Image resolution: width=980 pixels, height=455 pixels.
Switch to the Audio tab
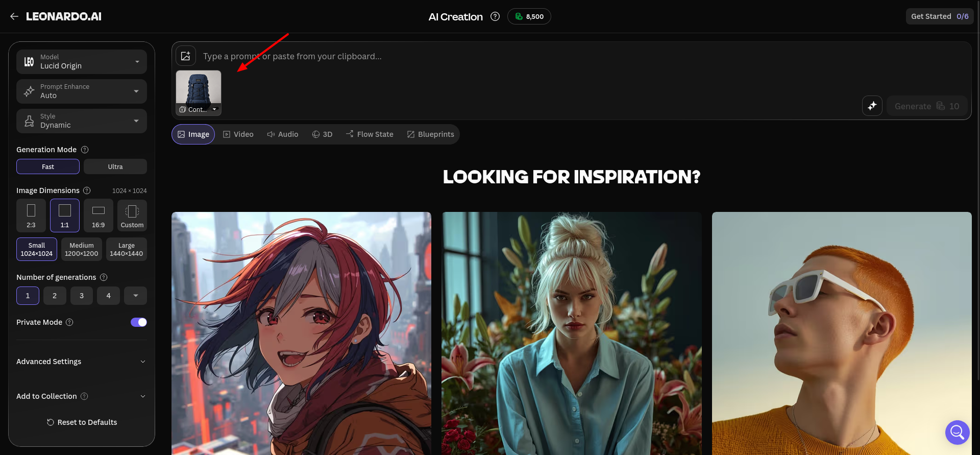283,134
